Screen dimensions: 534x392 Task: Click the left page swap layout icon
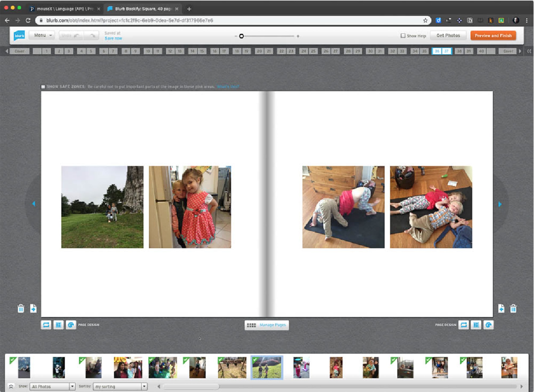(46, 325)
